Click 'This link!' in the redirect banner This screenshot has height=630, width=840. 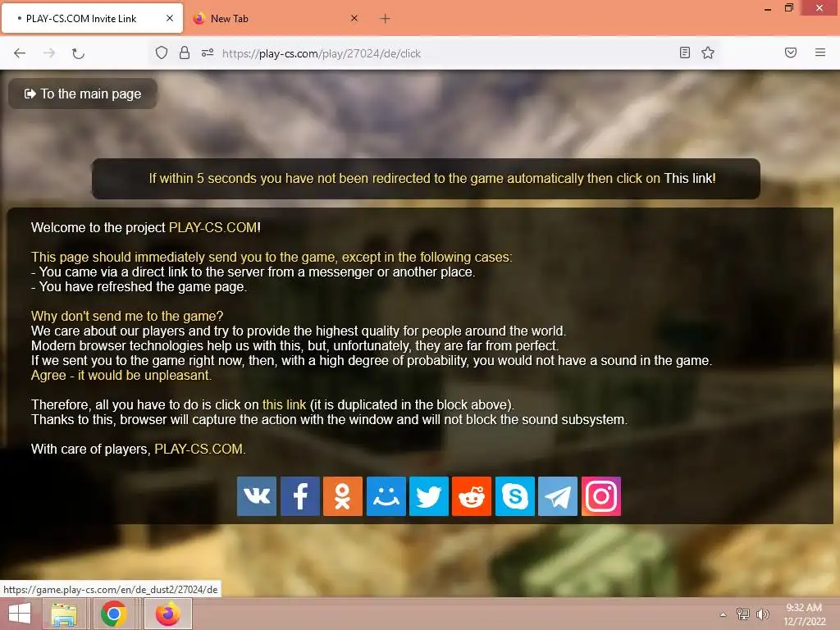[690, 178]
